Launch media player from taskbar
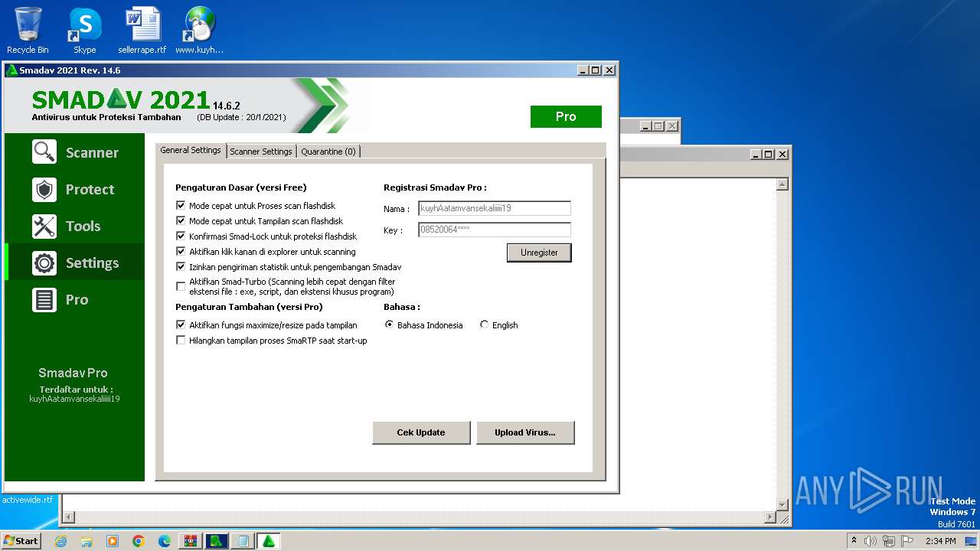The height and width of the screenshot is (551, 980). pyautogui.click(x=113, y=541)
